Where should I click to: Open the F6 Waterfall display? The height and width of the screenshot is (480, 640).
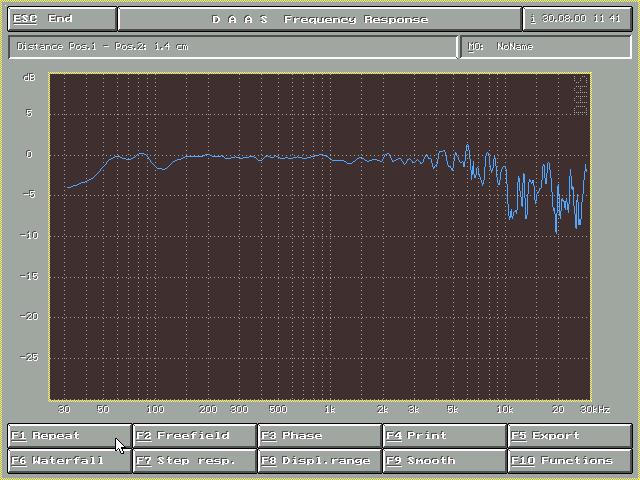pos(69,461)
